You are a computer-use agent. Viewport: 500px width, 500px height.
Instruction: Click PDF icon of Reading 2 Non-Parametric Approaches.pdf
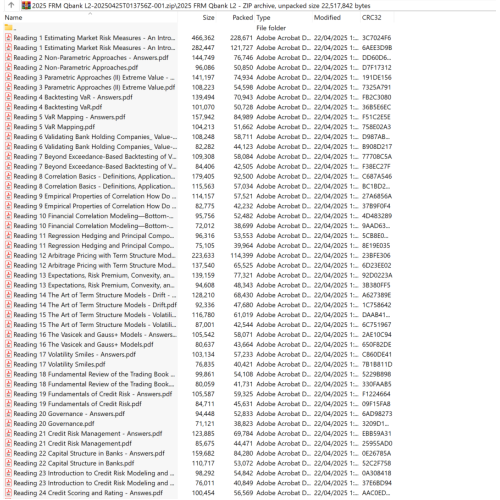pos(8,67)
